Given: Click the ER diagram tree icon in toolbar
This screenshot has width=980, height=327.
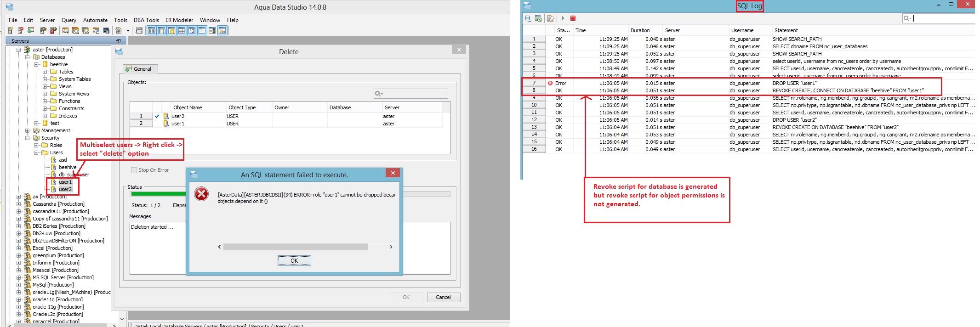Looking at the screenshot, I should click(x=212, y=30).
